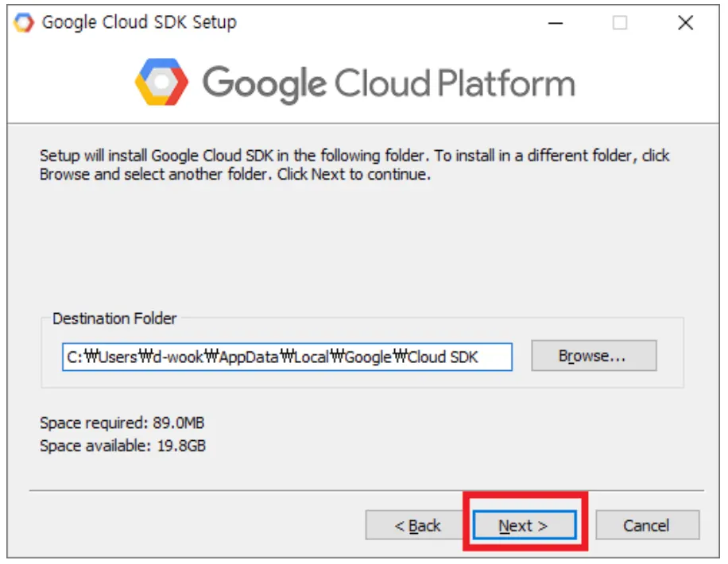The height and width of the screenshot is (564, 728).
Task: Cancel the Google Cloud SDK installation
Action: pyautogui.click(x=646, y=525)
